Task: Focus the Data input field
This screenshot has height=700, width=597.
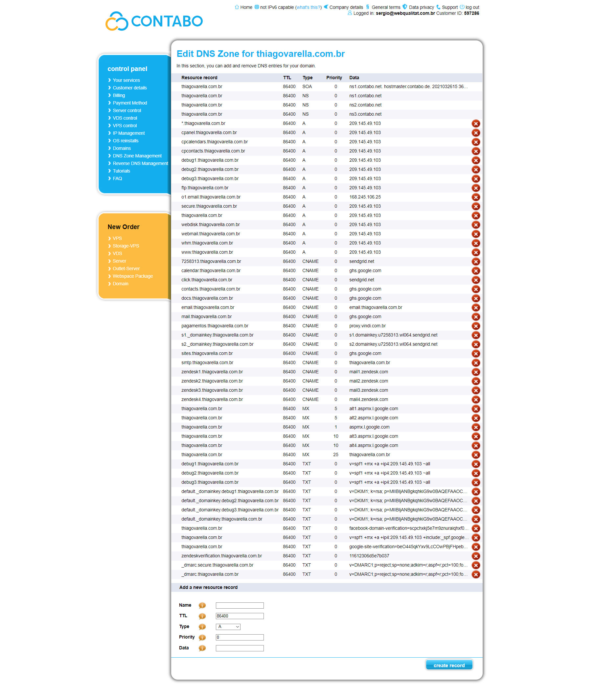Action: [x=240, y=648]
